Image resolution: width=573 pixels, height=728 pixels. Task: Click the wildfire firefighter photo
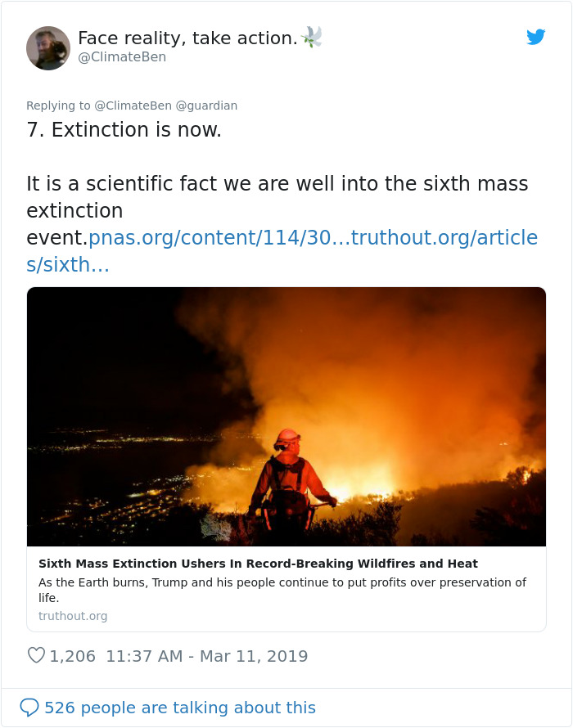click(286, 419)
